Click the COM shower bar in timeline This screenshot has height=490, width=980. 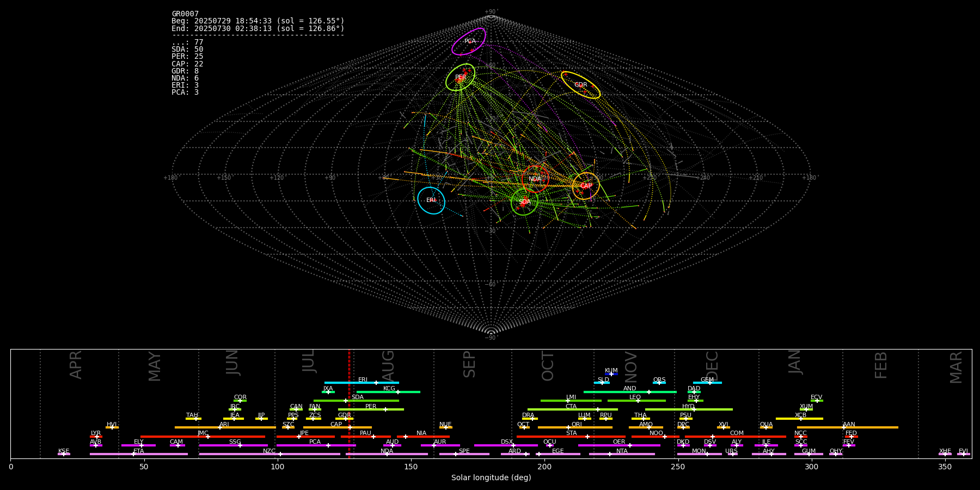click(x=736, y=436)
